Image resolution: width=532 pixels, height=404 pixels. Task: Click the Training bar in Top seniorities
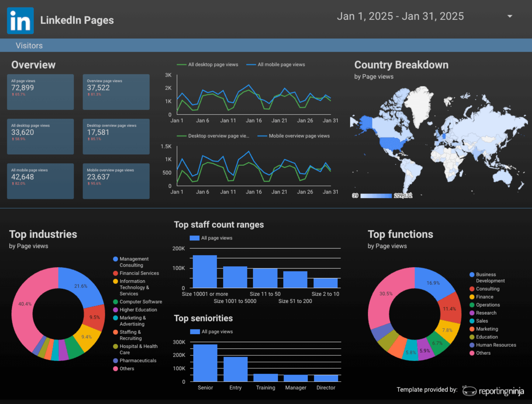[265, 378]
